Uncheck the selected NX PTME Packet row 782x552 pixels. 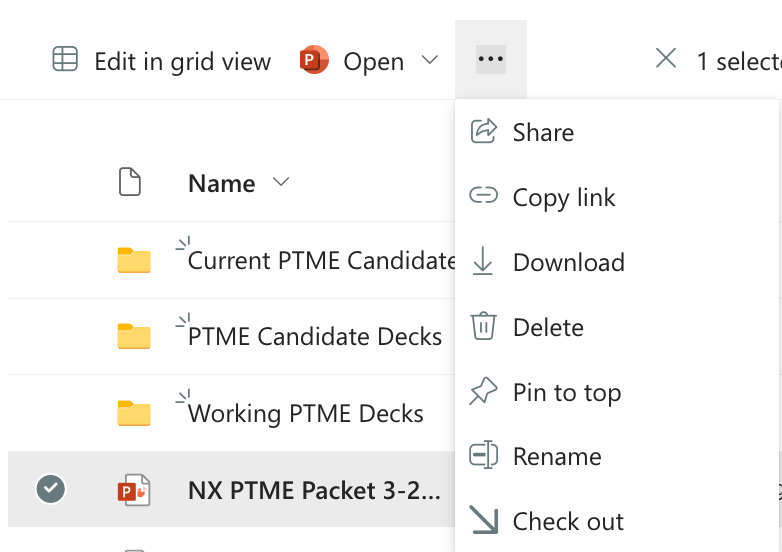point(50,489)
